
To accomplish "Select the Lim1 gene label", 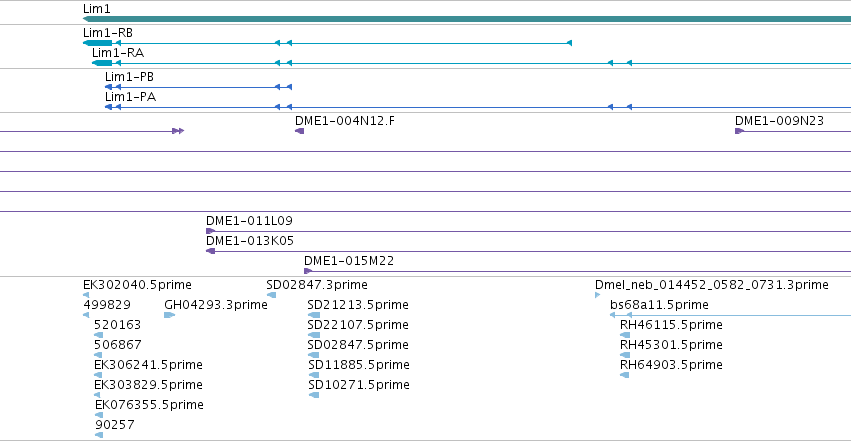I will pos(97,9).
